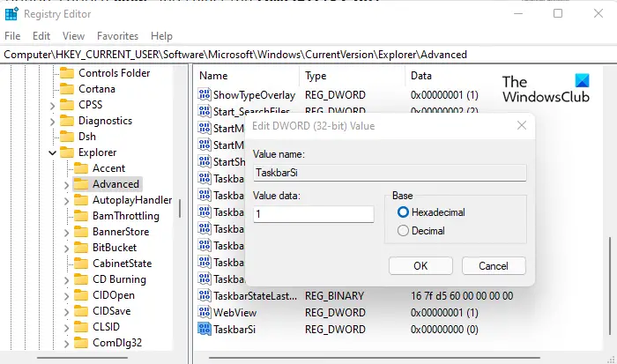
Task: Click the tree pane horizontal scrollbar
Action: click(82, 358)
